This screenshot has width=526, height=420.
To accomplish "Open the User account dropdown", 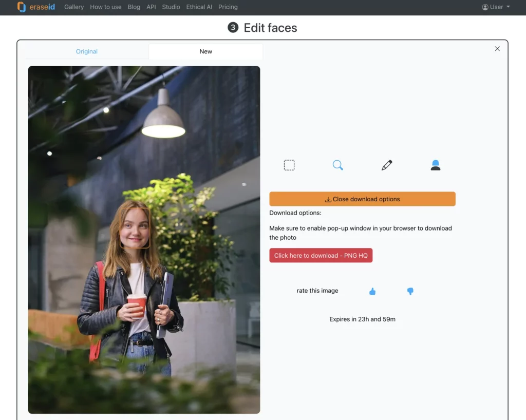I will (496, 7).
